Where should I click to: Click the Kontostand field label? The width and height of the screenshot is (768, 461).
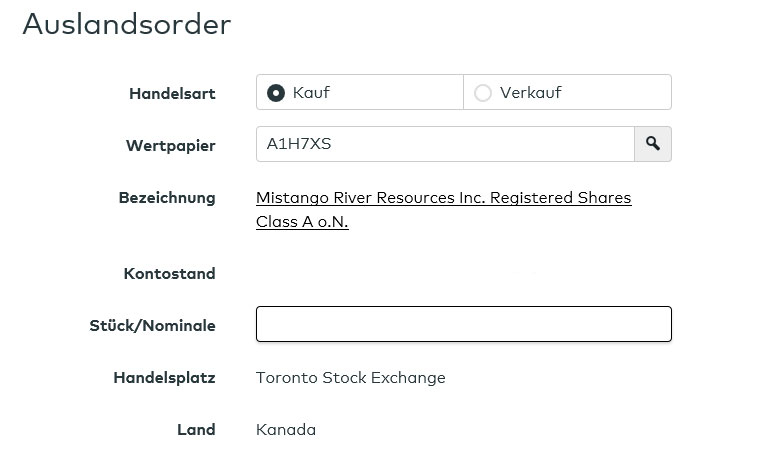click(169, 274)
